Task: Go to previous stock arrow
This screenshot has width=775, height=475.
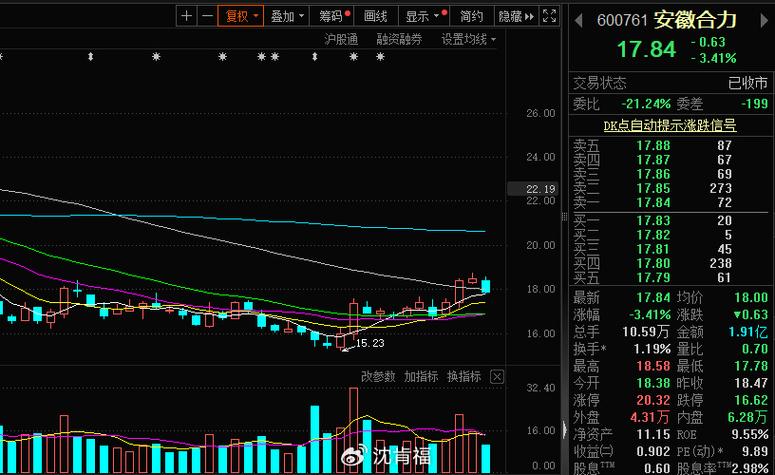Action: pos(578,21)
